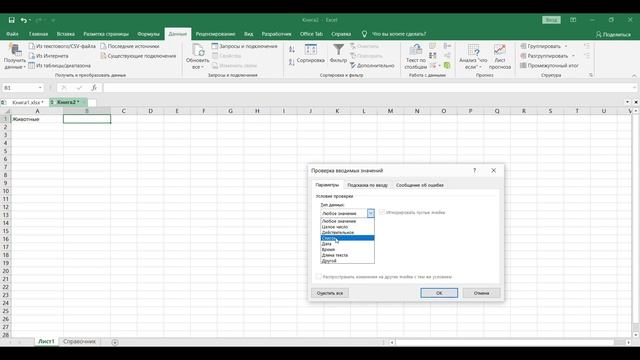
Task: Toggle Распространить изменения checkbox
Action: pyautogui.click(x=318, y=276)
